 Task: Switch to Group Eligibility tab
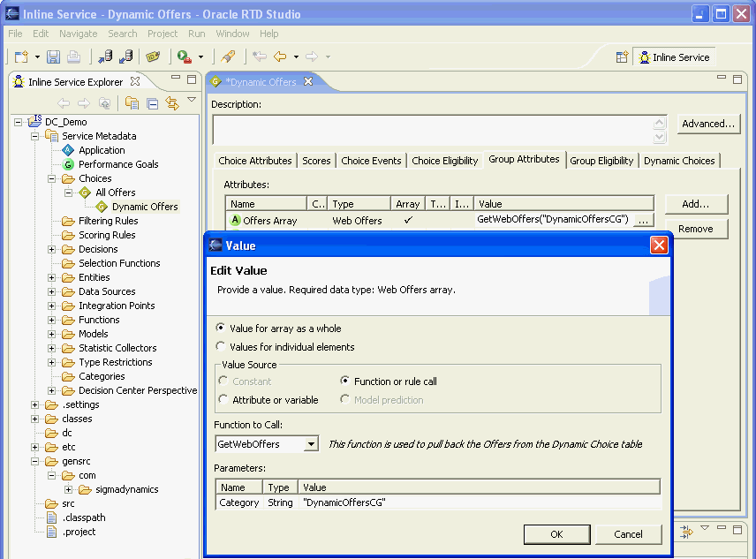[x=601, y=161]
